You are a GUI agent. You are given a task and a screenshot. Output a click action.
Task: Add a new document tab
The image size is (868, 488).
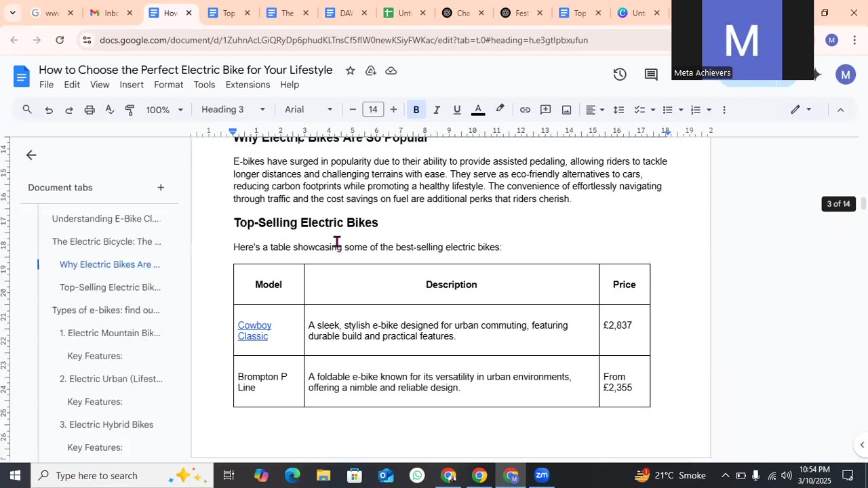click(x=161, y=188)
